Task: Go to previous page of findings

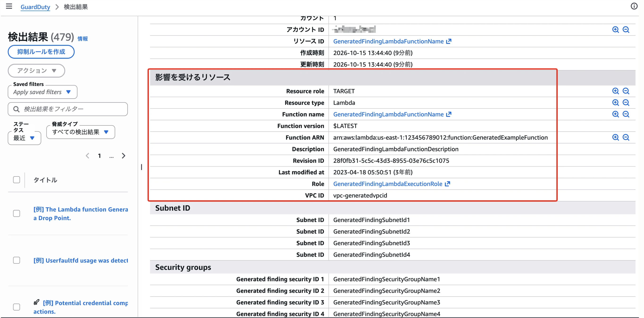Action: point(87,156)
